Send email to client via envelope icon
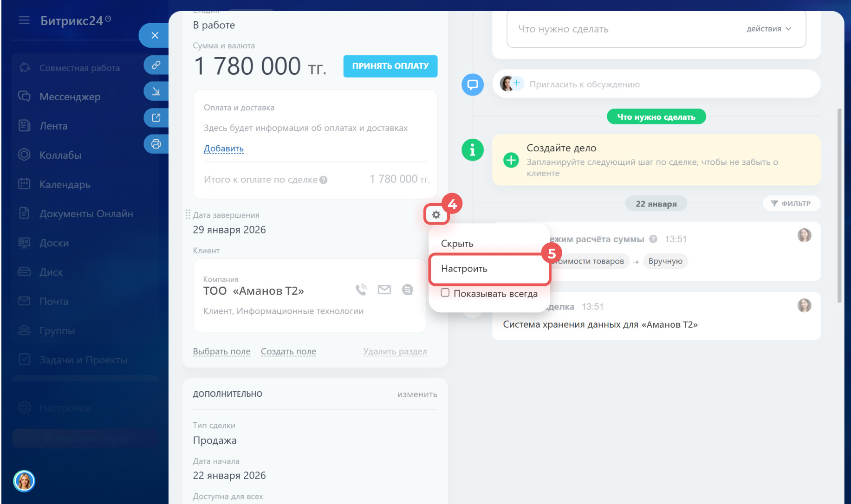Screen dimensions: 851x504 point(384,290)
